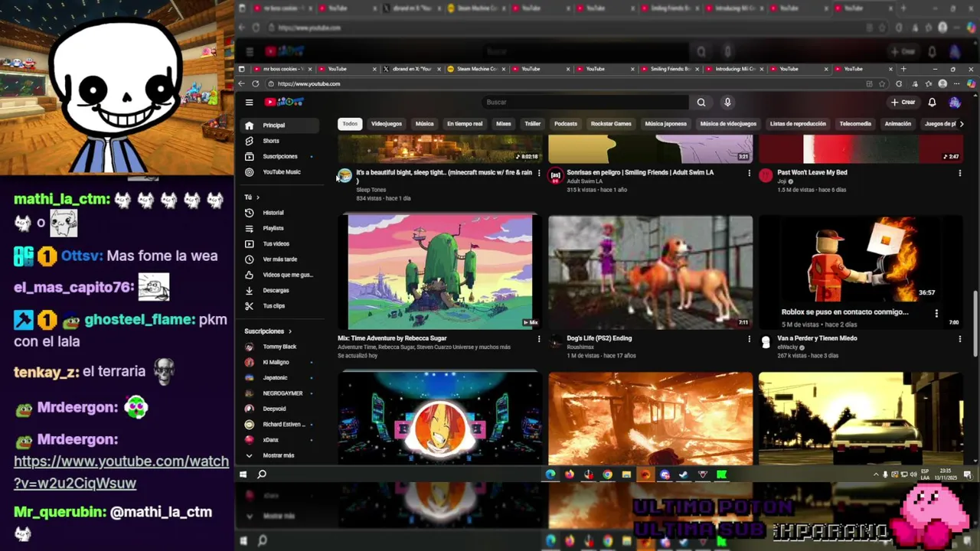Select the Todos category chip
The image size is (980, 551).
click(350, 124)
